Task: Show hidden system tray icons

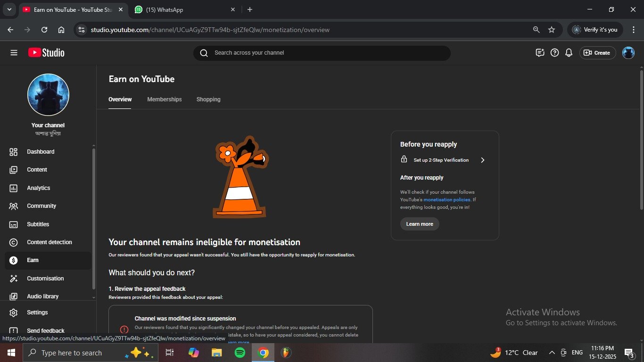Action: [552, 353]
